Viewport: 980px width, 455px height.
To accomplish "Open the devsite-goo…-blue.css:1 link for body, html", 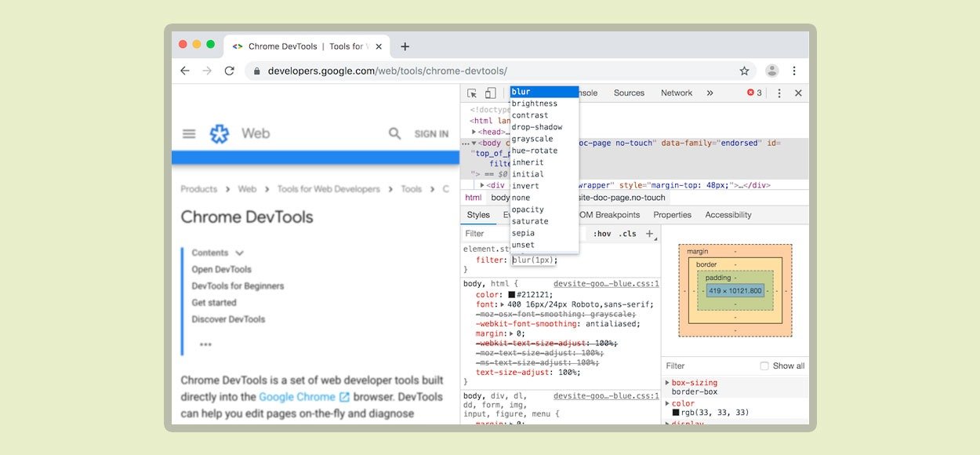I will pos(606,284).
